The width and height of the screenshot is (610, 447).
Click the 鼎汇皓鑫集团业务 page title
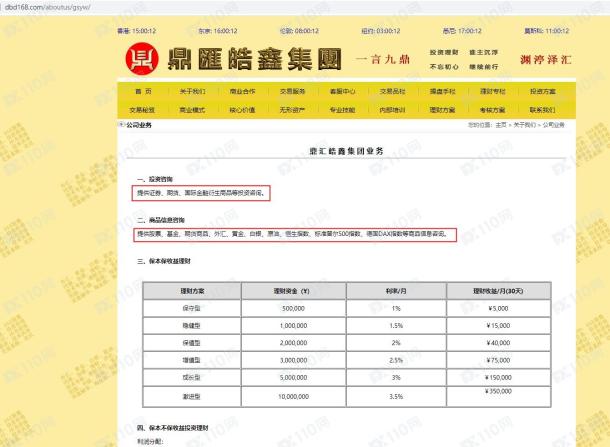click(346, 151)
